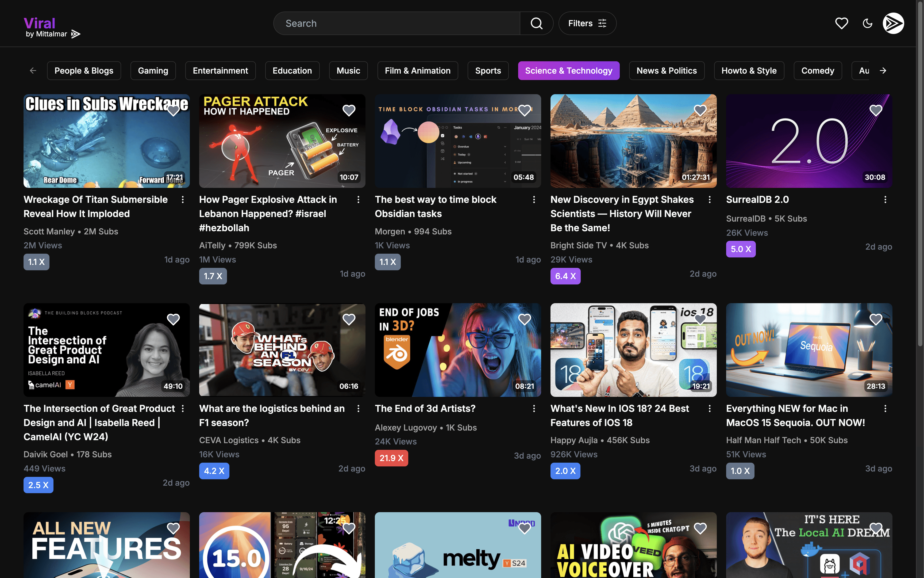The height and width of the screenshot is (578, 924).
Task: Select the People & Blogs category
Action: tap(84, 71)
